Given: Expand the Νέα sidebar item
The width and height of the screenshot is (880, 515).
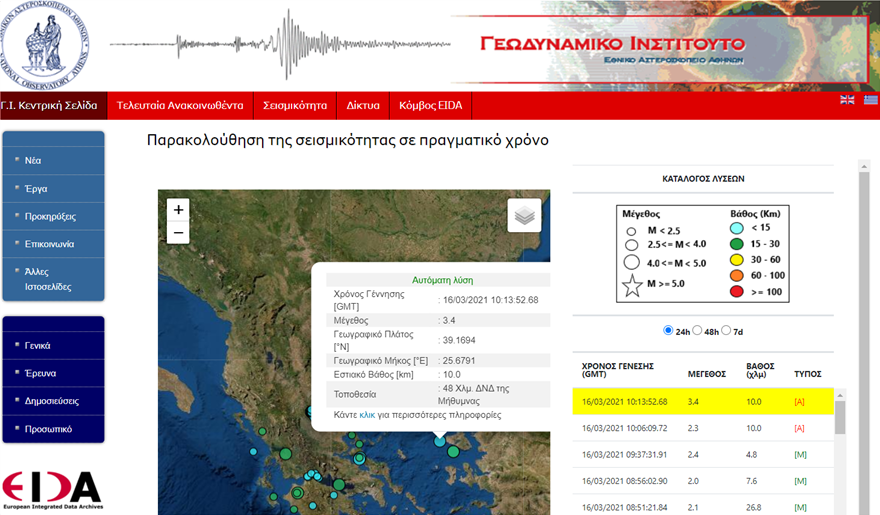Looking at the screenshot, I should coord(34,160).
